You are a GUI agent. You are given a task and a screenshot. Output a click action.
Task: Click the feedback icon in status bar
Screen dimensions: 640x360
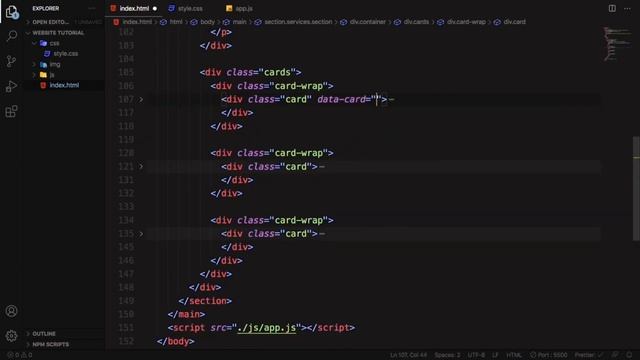point(615,355)
